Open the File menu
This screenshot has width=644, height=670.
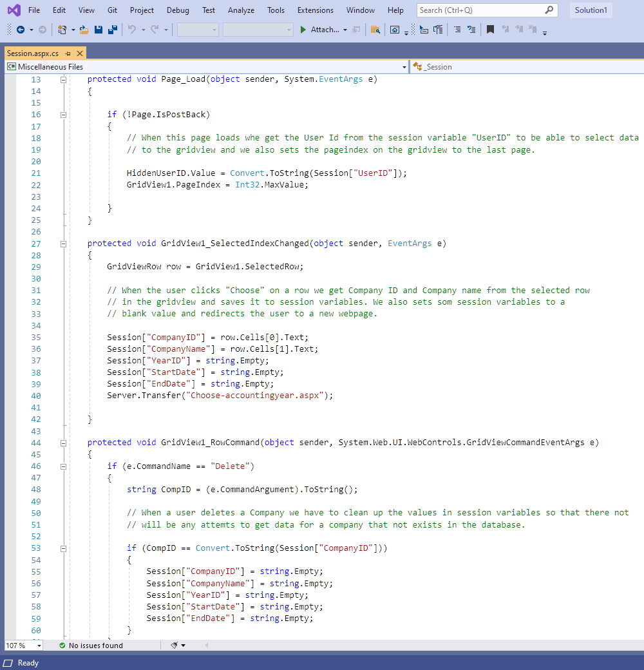(33, 10)
